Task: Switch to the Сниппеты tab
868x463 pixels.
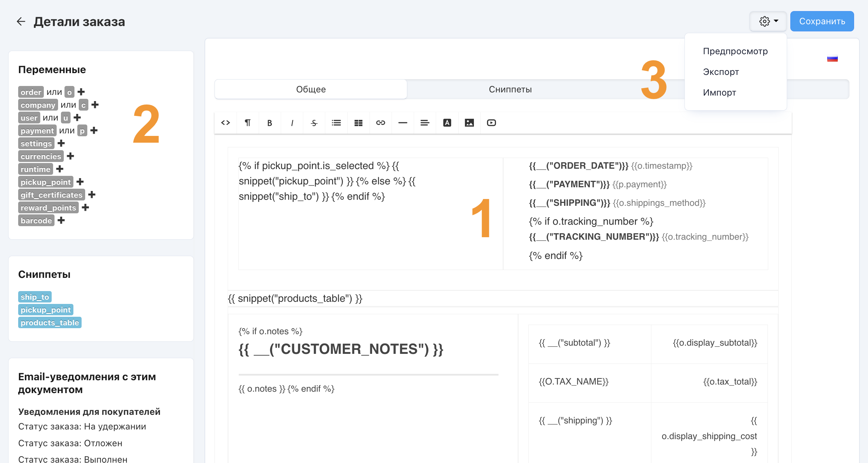Action: click(510, 89)
